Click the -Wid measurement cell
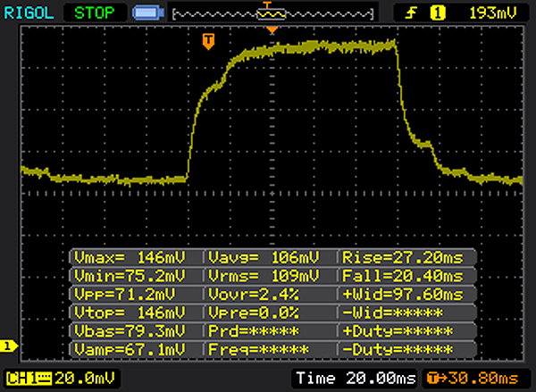Image resolution: width=536 pixels, height=392 pixels. (x=392, y=313)
